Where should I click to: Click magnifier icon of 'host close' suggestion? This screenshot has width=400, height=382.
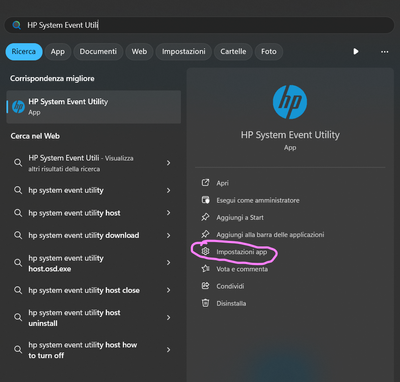[18, 290]
